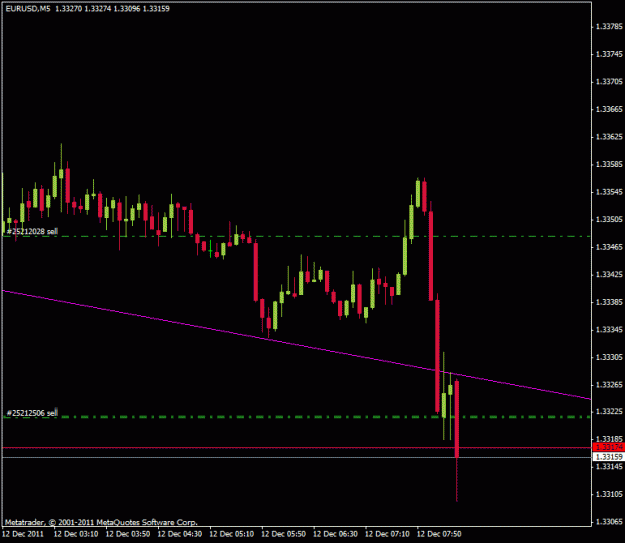Image resolution: width=625 pixels, height=543 pixels.
Task: Click the 12 Dec 07:50 time label
Action: (x=439, y=534)
